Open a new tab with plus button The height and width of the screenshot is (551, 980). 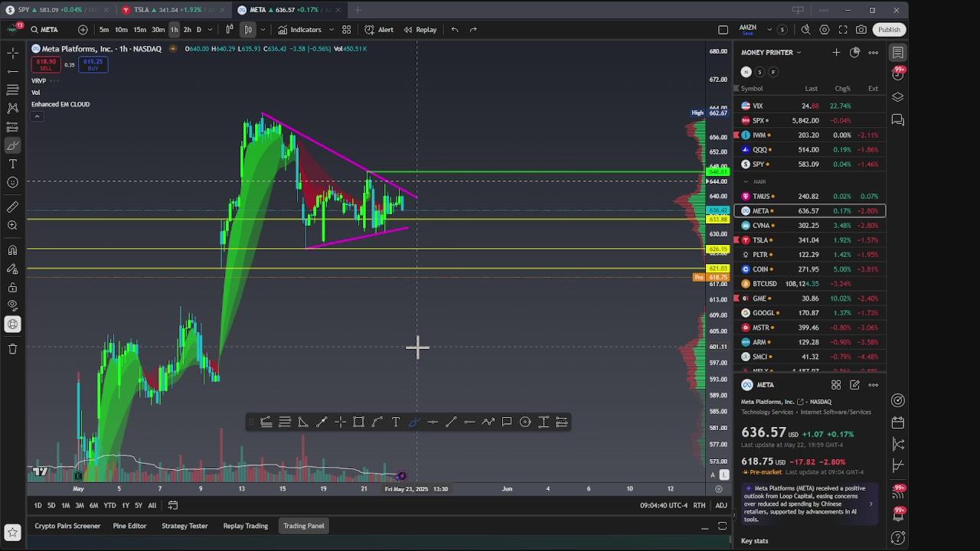358,10
